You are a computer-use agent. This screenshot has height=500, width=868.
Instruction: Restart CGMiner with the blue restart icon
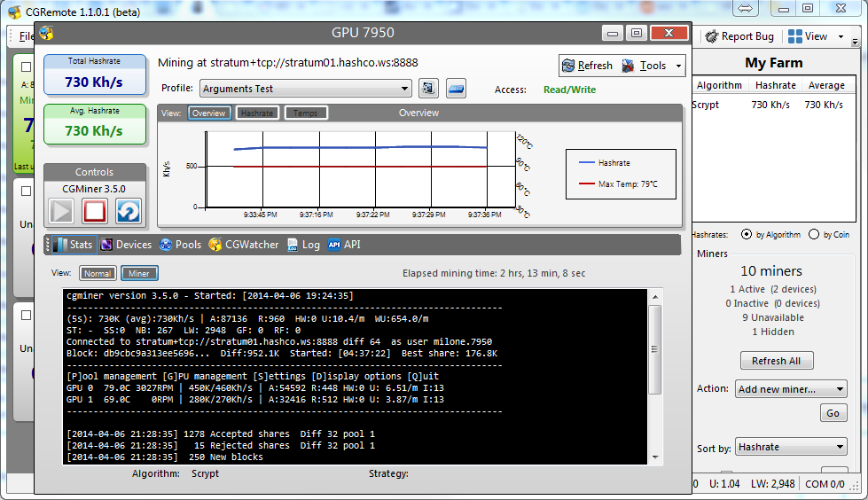click(x=129, y=211)
